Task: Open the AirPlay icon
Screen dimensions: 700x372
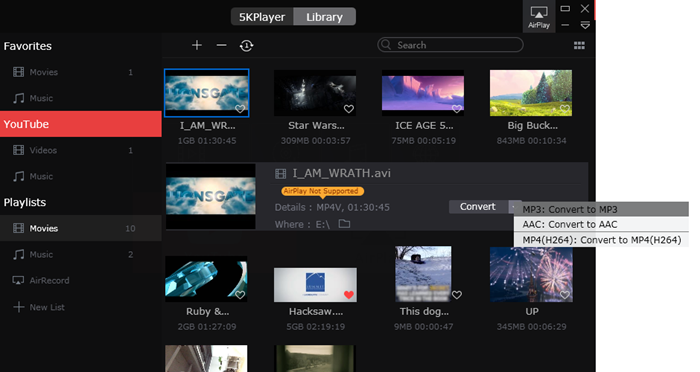Action: point(539,17)
